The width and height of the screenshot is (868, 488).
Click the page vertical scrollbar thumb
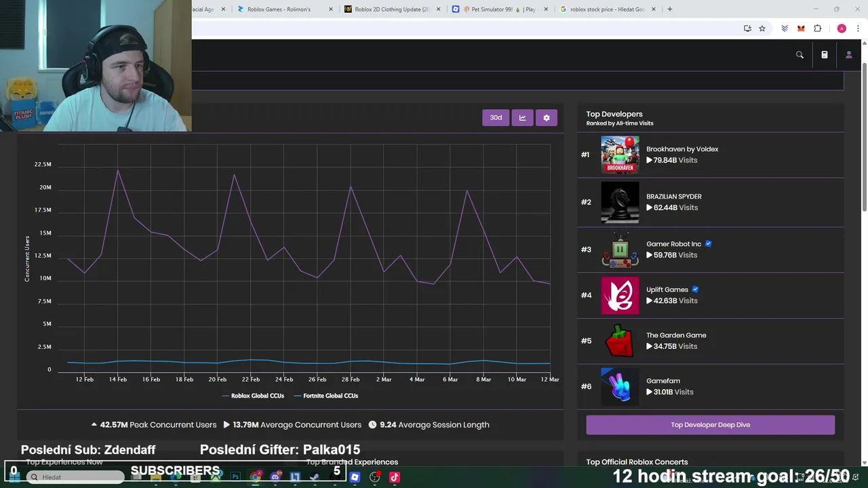[x=865, y=136]
